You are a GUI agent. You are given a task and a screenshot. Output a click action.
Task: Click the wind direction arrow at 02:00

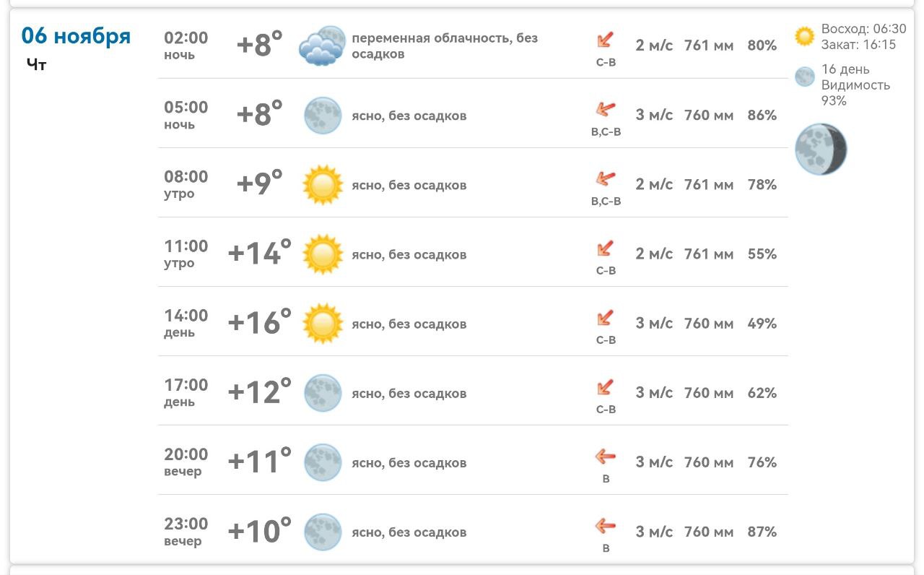coord(606,40)
